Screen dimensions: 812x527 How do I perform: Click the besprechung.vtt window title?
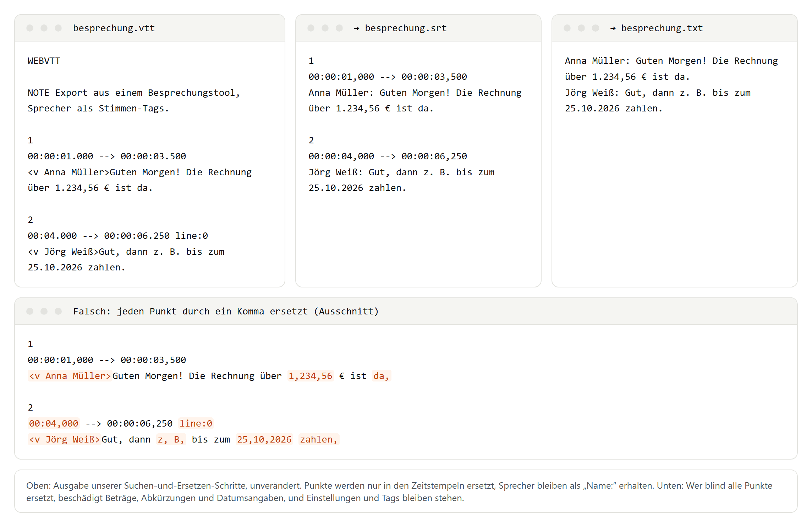pos(114,28)
